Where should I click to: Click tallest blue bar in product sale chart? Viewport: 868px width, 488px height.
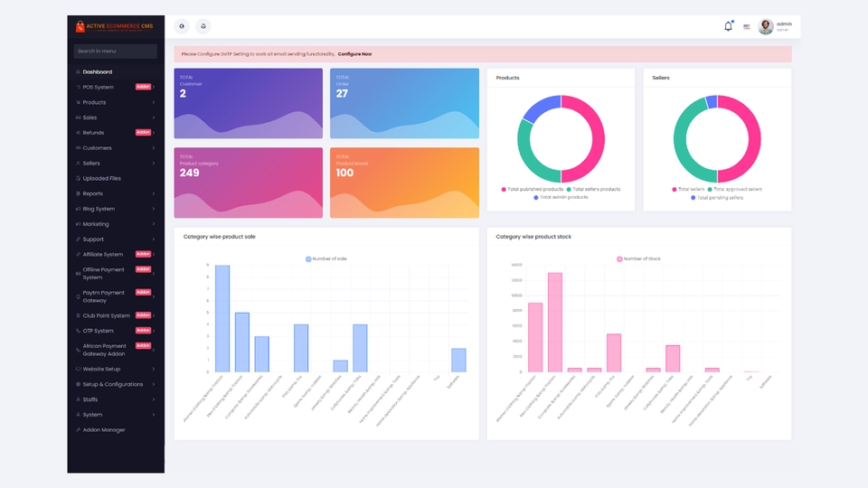[x=222, y=319]
